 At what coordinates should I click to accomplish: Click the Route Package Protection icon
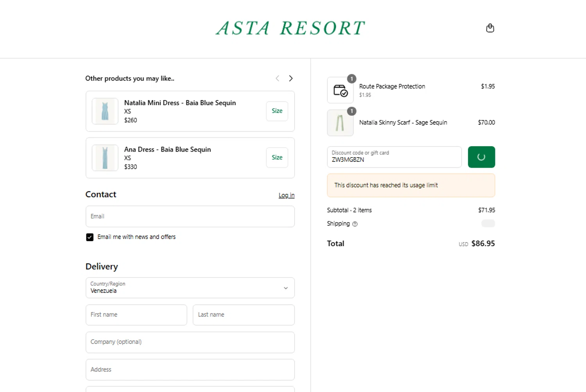click(x=340, y=90)
